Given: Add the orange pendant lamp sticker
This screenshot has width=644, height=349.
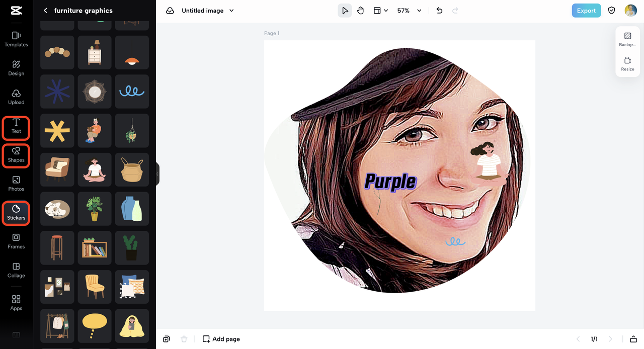Looking at the screenshot, I should click(132, 52).
